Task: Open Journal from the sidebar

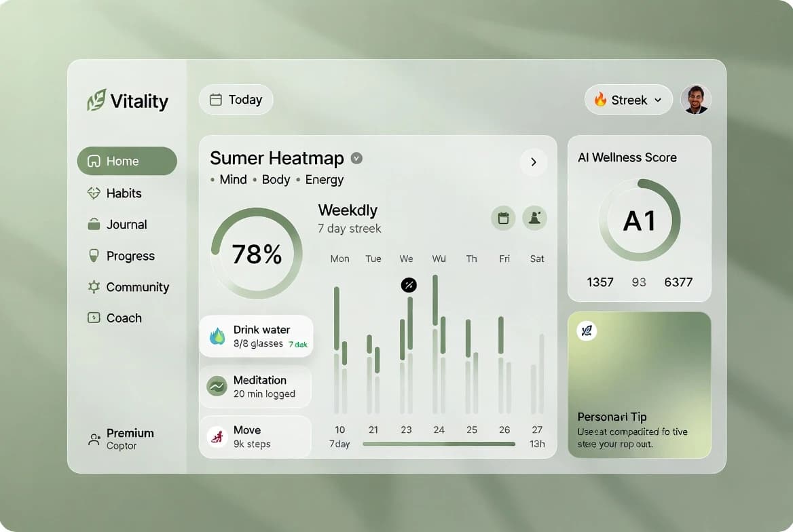Action: [x=126, y=225]
